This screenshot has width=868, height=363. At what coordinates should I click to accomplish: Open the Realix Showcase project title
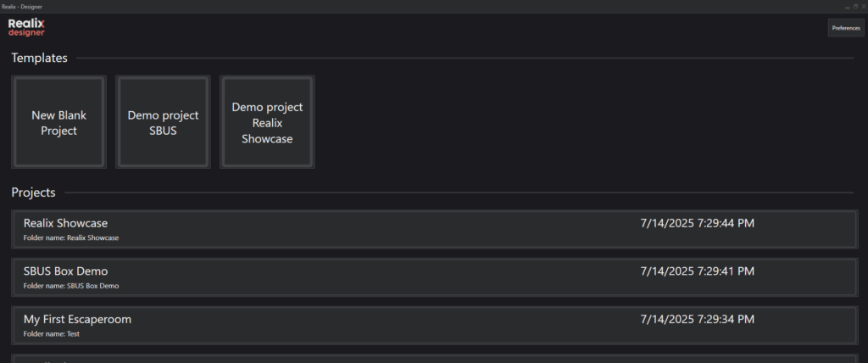[65, 223]
